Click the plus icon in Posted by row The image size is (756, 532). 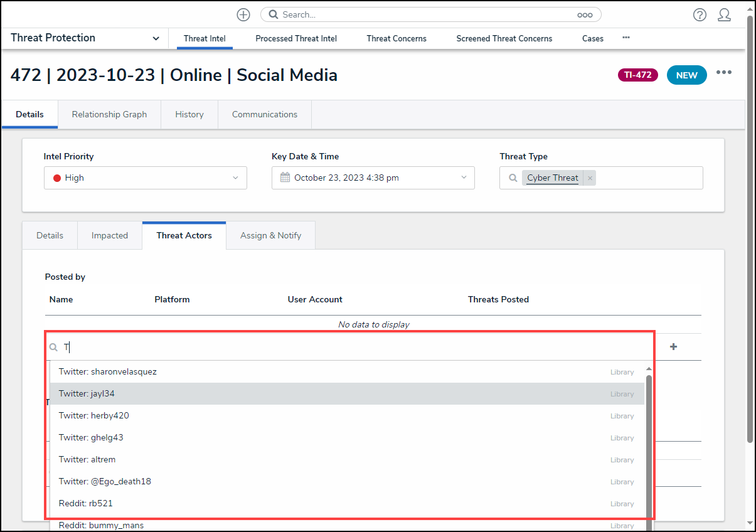pos(673,347)
